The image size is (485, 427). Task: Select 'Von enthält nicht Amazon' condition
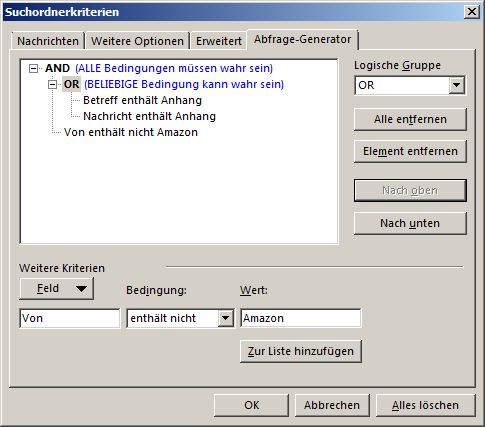(131, 132)
